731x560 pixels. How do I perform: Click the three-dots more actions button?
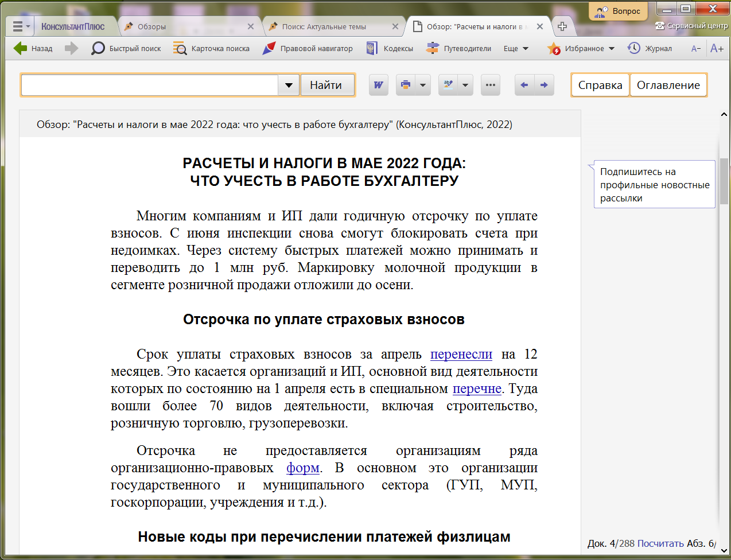tap(490, 85)
